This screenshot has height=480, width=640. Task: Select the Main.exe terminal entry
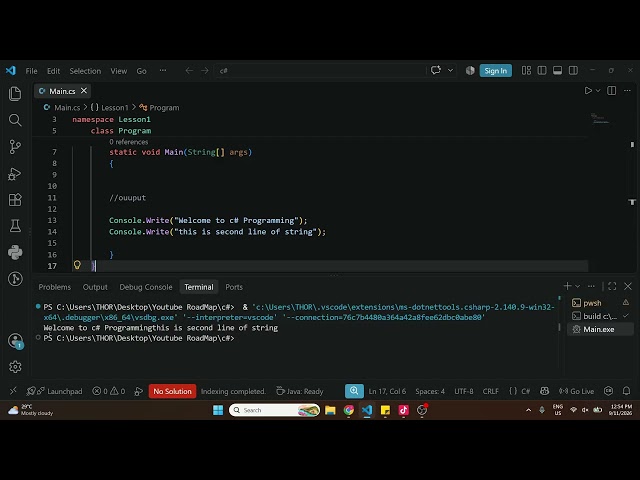point(600,329)
